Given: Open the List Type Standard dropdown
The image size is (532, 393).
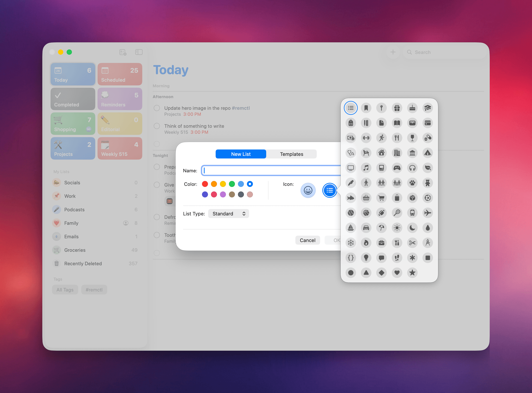Looking at the screenshot, I should point(228,214).
